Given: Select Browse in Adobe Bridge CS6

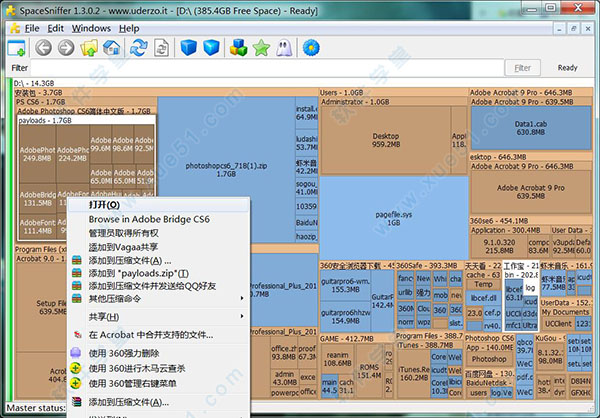Looking at the screenshot, I should click(158, 219).
